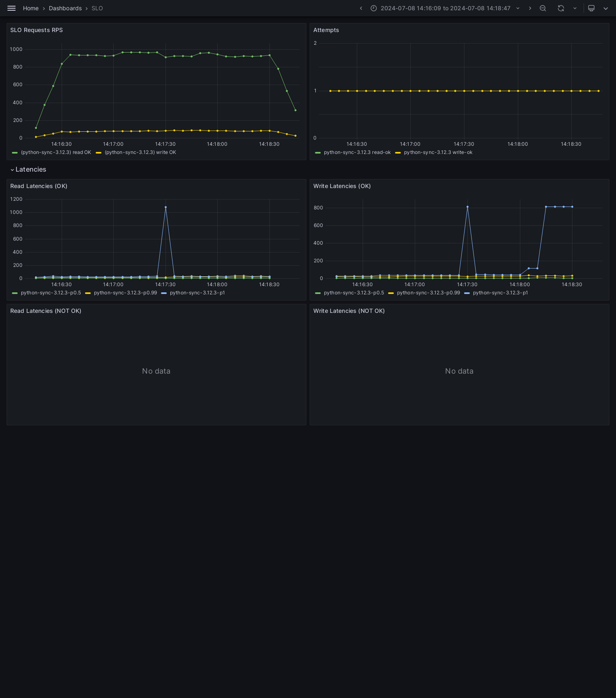616x698 pixels.
Task: Toggle p0.5 legend in Read Latencies (OK)
Action: coord(51,293)
